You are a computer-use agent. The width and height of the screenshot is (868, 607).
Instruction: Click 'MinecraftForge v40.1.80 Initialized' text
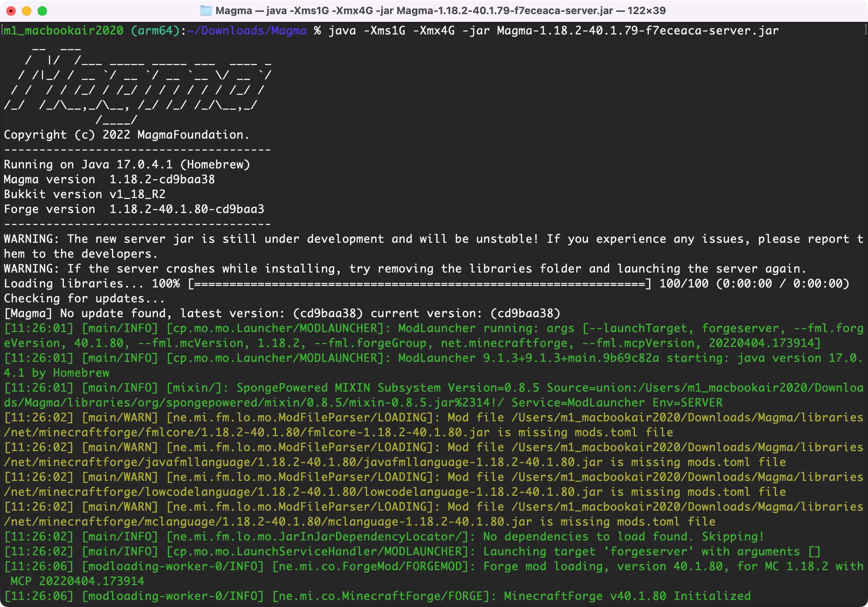[627, 596]
